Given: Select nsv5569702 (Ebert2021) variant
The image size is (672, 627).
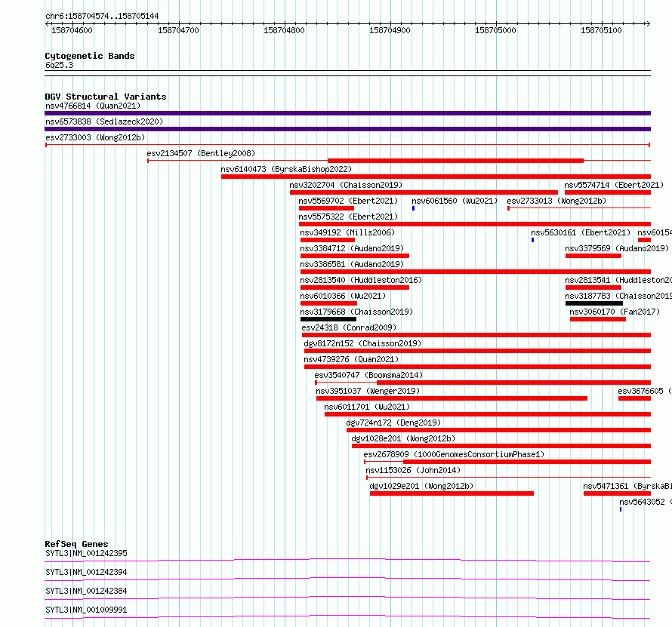Looking at the screenshot, I should 348,201.
